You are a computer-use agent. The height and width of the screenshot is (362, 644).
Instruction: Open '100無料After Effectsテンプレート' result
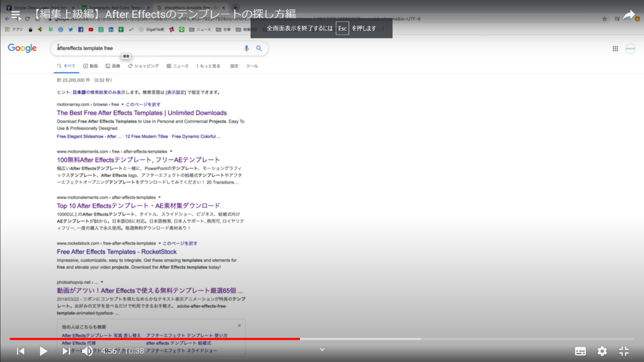tap(138, 159)
